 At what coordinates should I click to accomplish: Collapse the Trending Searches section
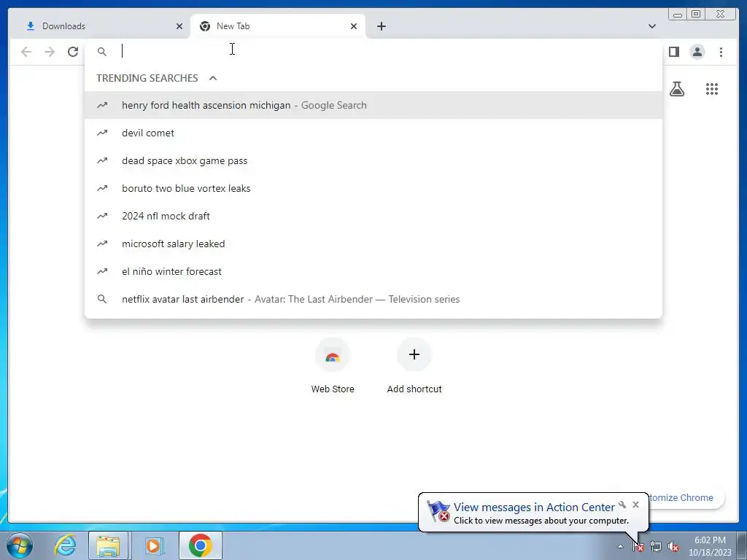(x=213, y=78)
